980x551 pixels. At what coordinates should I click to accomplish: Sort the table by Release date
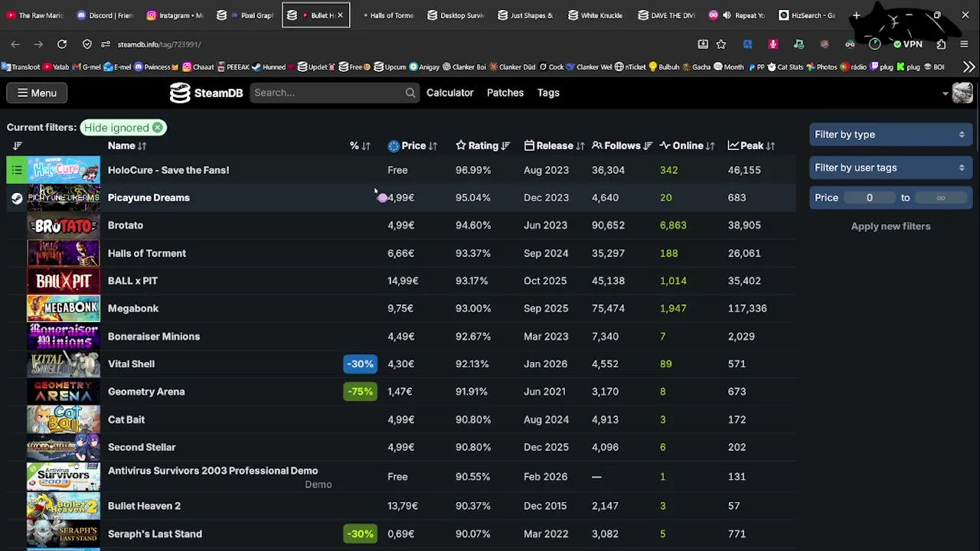(554, 145)
